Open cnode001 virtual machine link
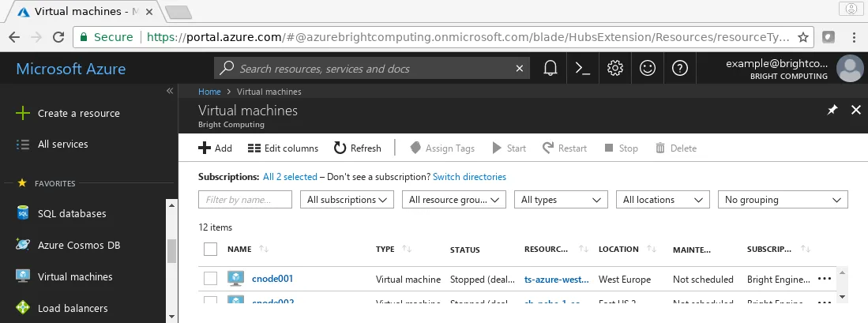This screenshot has height=323, width=868. (x=272, y=279)
